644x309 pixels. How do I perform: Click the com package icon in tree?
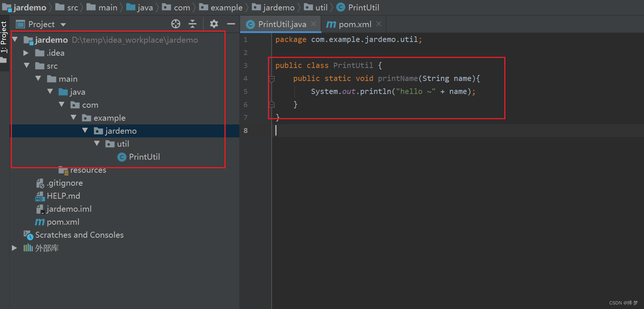pyautogui.click(x=75, y=105)
